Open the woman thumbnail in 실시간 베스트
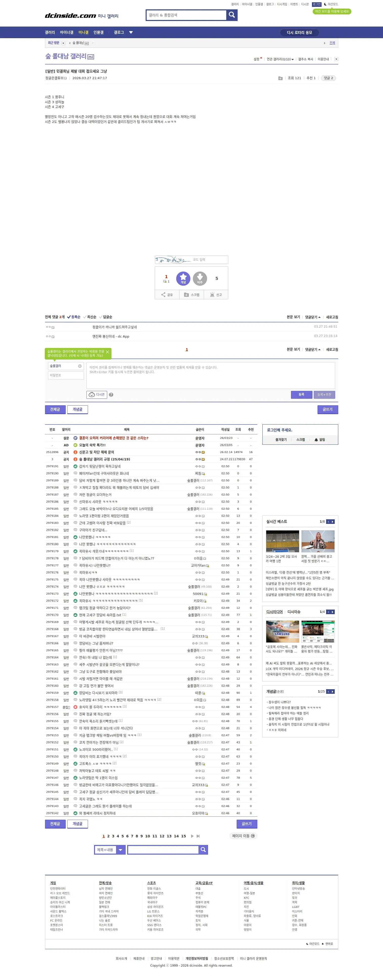This screenshot has width=383, height=980. point(318,541)
